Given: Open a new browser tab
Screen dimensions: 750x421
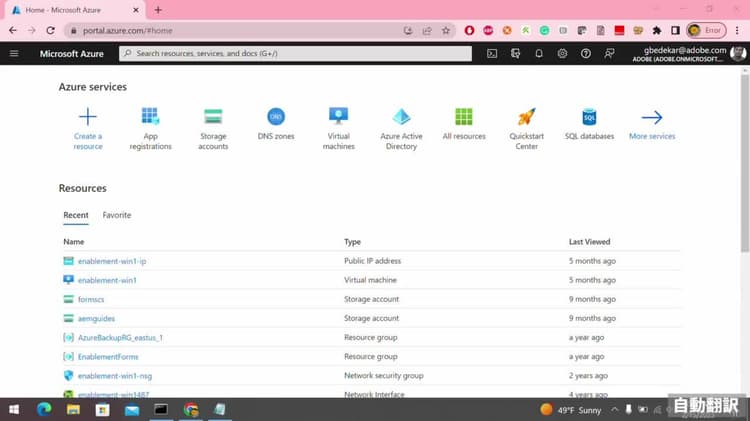Looking at the screenshot, I should (x=158, y=10).
